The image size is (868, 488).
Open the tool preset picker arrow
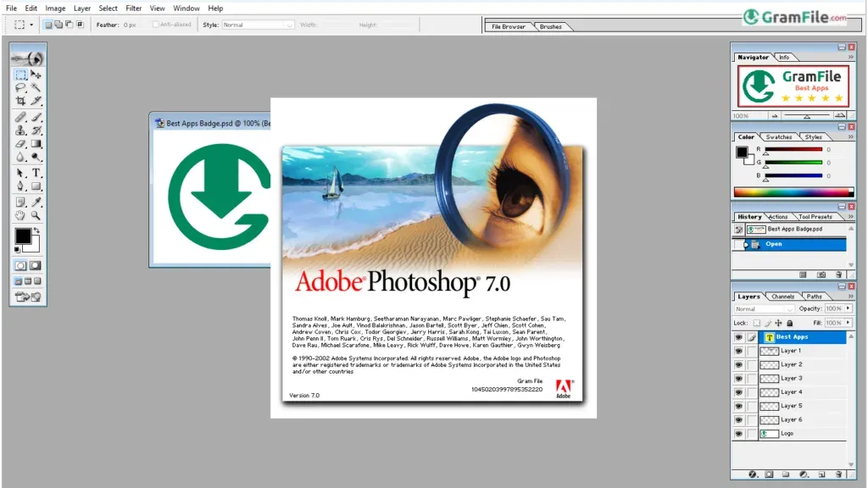(x=31, y=25)
